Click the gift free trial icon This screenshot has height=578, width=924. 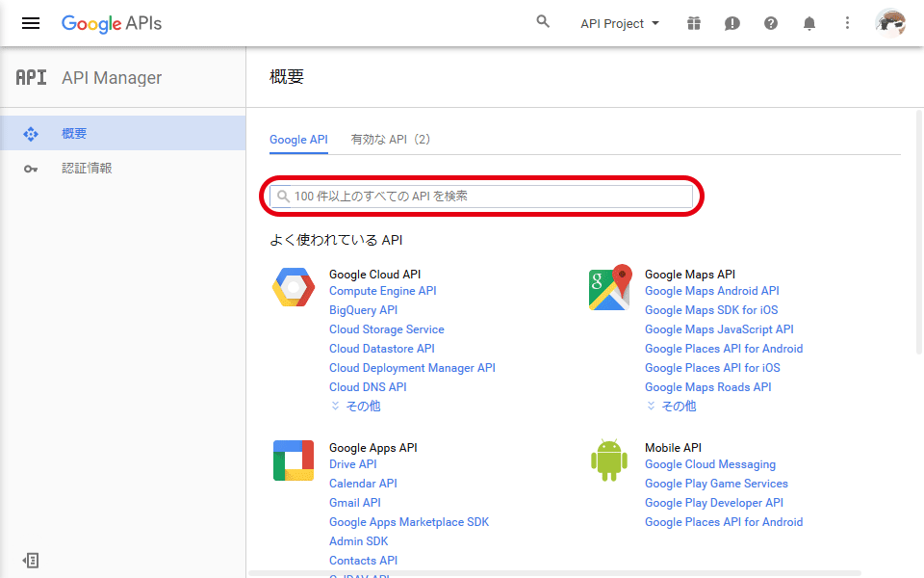(x=694, y=23)
